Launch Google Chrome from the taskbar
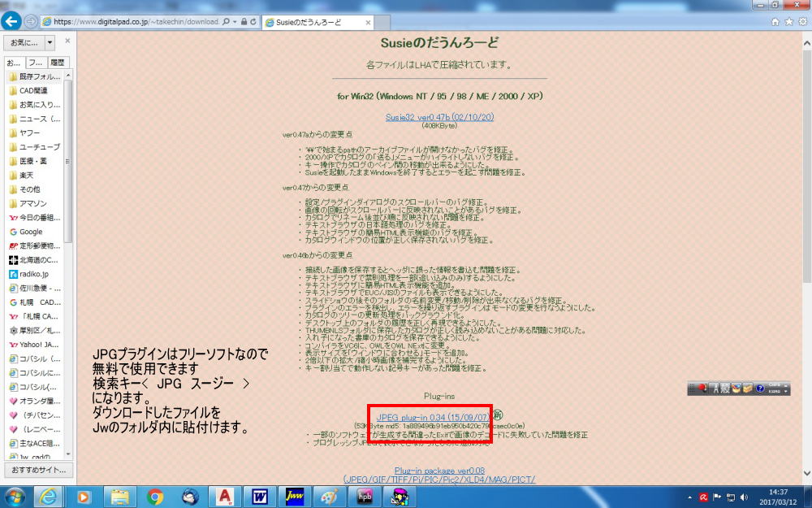The height and width of the screenshot is (508, 812). (154, 497)
